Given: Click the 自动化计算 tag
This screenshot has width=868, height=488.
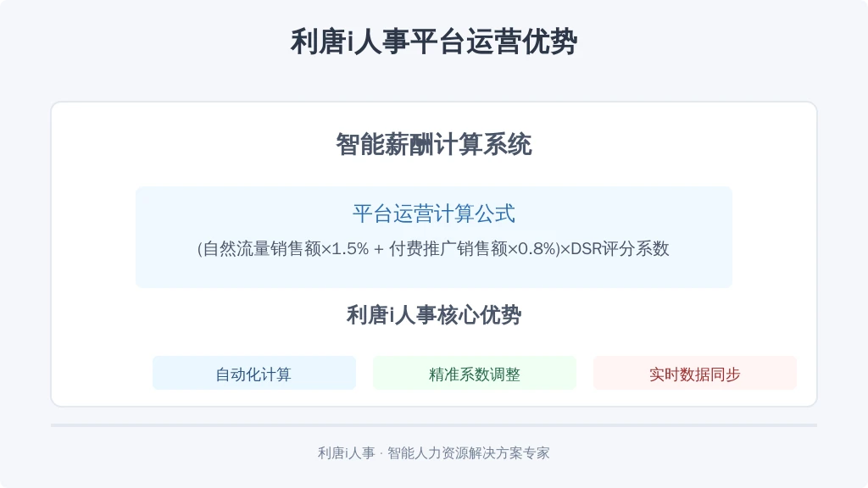Looking at the screenshot, I should click(254, 373).
